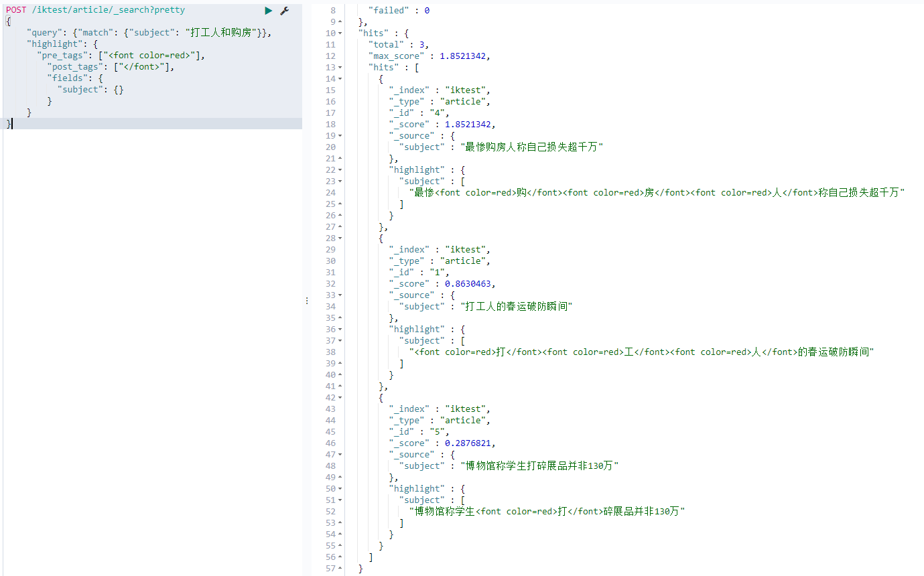Open the wrench options menu for the request
The width and height of the screenshot is (924, 576).
pyautogui.click(x=284, y=11)
